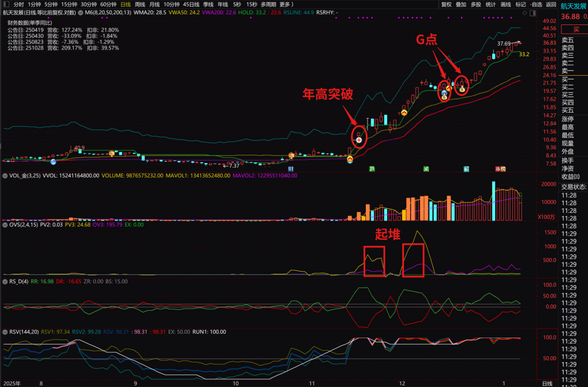Select the 日线 daily period tab

point(126,4)
